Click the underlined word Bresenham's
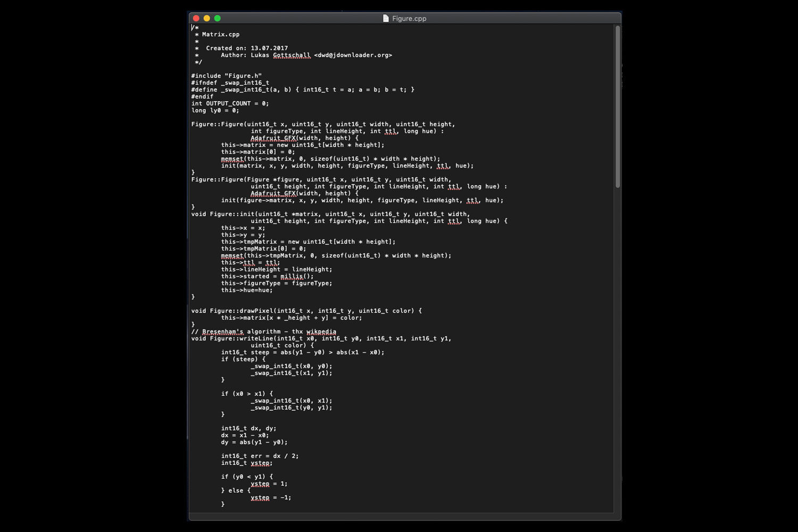798x532 pixels. (x=222, y=332)
